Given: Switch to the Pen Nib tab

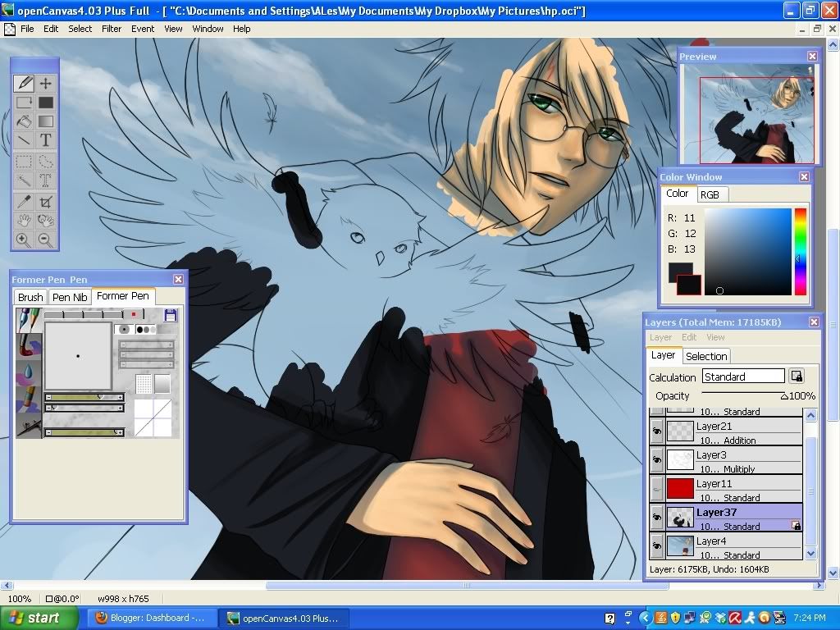Looking at the screenshot, I should 70,297.
